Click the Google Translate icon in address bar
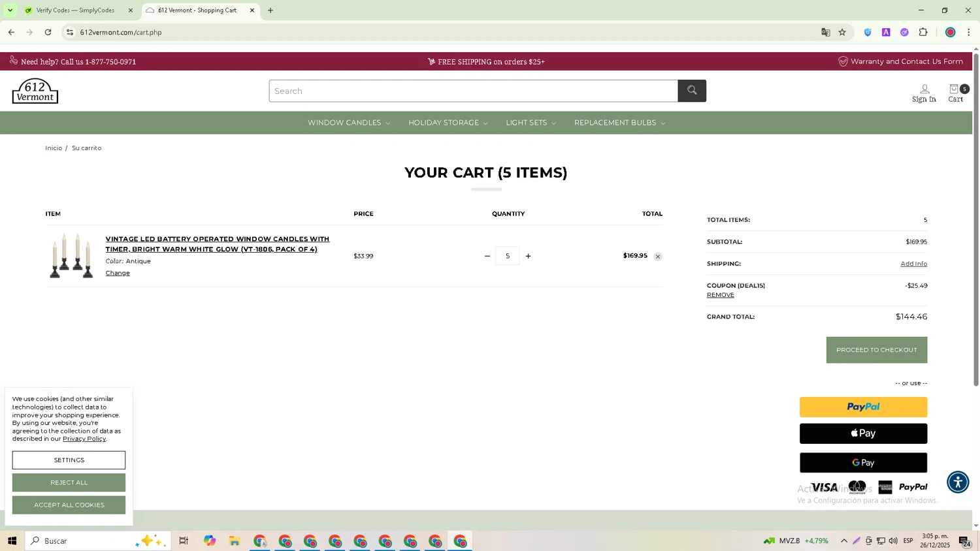 click(826, 32)
